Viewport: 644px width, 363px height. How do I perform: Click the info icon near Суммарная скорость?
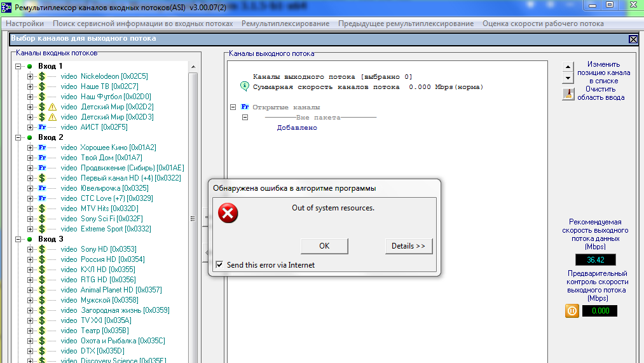click(244, 86)
